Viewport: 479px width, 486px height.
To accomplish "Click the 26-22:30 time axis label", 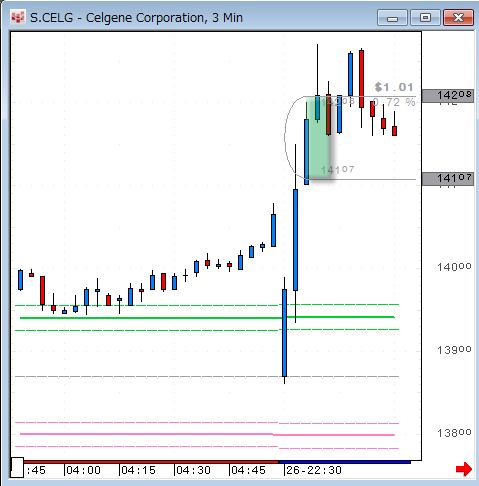I will (x=314, y=470).
